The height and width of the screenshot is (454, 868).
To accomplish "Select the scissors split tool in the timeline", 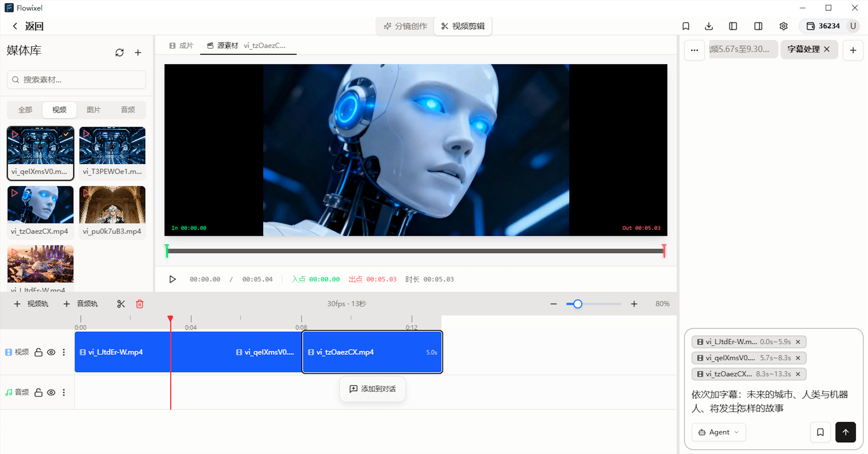I will 121,304.
